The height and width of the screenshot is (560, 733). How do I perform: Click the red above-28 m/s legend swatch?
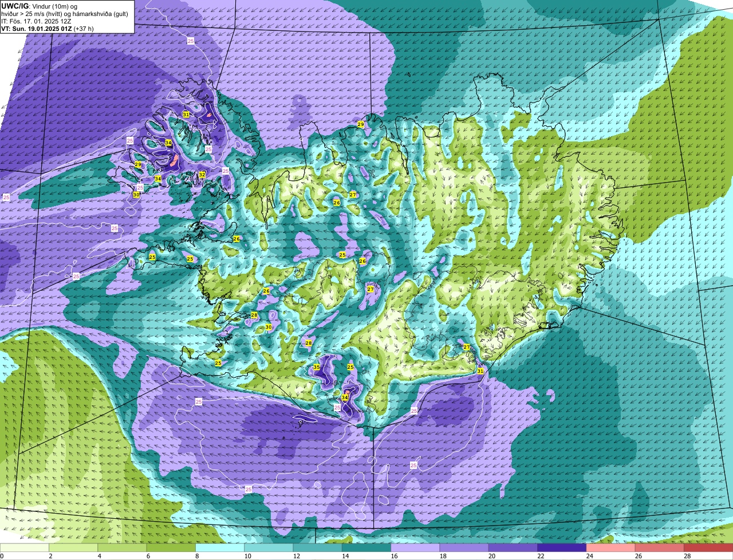pos(708,547)
